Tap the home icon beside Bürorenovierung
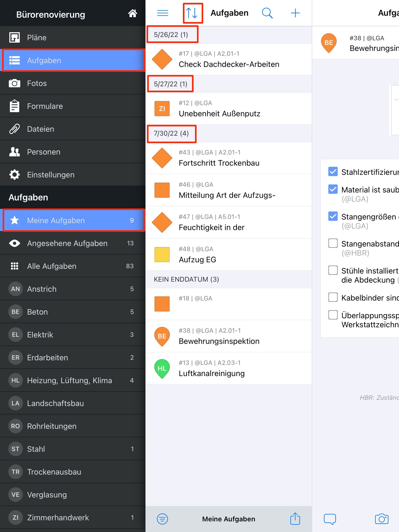The height and width of the screenshot is (532, 399). 132,13
